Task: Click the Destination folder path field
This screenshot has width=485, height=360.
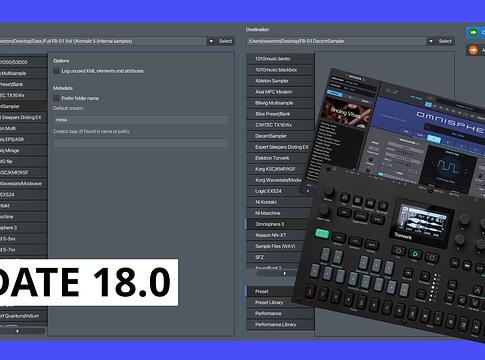Action: click(337, 41)
